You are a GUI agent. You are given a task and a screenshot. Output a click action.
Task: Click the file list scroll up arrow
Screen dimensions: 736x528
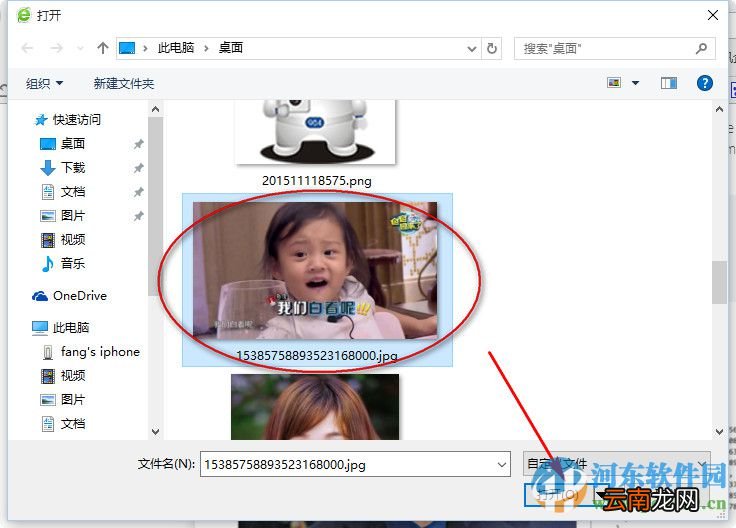[719, 109]
